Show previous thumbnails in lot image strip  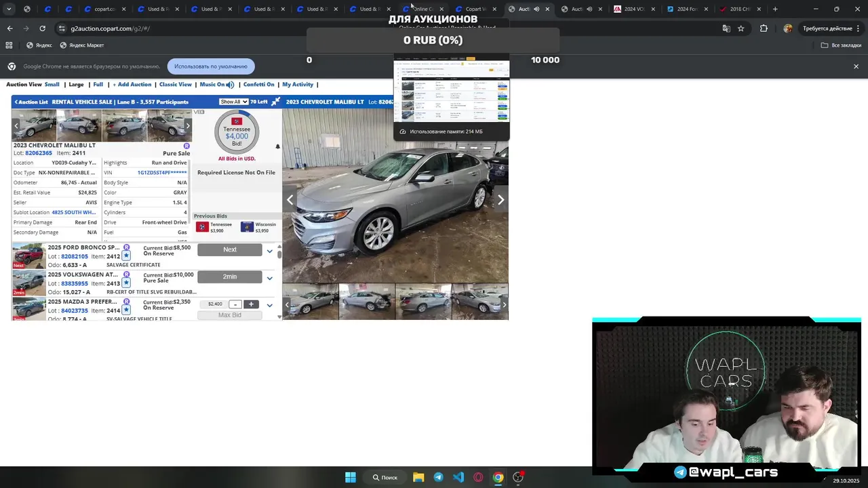click(x=16, y=125)
